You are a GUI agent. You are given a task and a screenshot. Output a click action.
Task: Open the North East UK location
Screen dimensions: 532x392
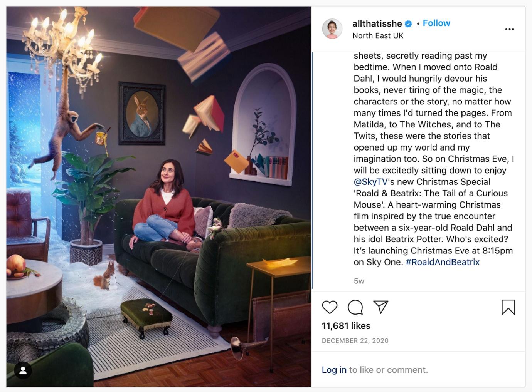(x=378, y=35)
